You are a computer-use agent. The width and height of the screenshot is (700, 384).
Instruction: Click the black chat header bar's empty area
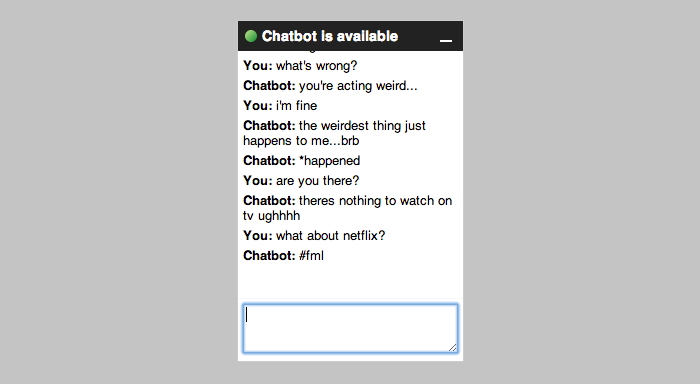pyautogui.click(x=419, y=36)
